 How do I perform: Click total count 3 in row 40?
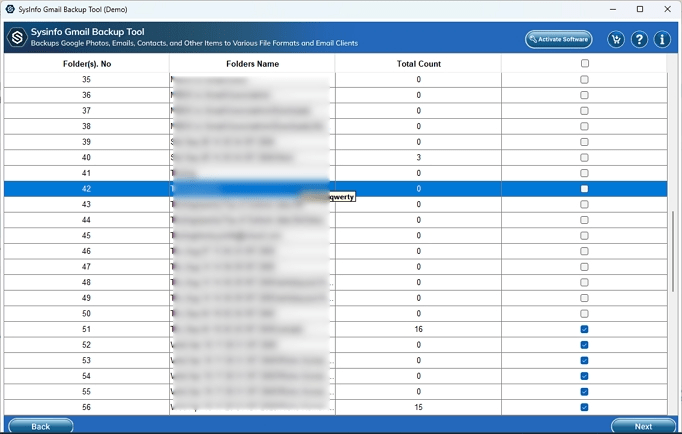tap(418, 157)
